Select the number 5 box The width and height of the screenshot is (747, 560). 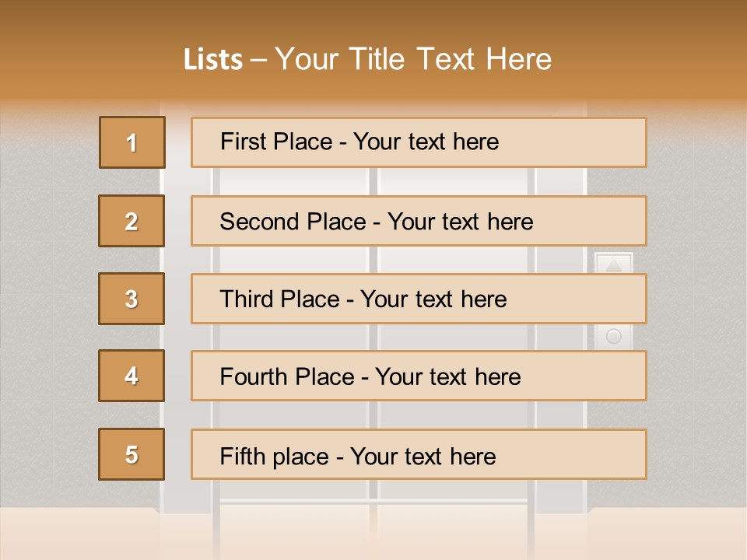[x=132, y=454]
